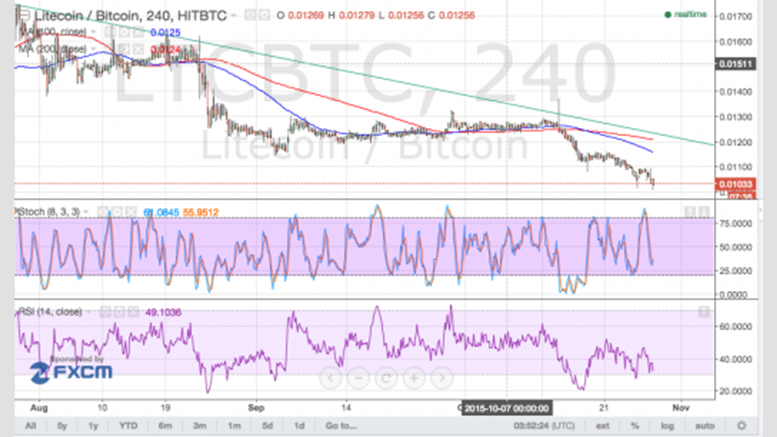Toggle visibility eye for Stoch (8, 3, 3)

(103, 212)
